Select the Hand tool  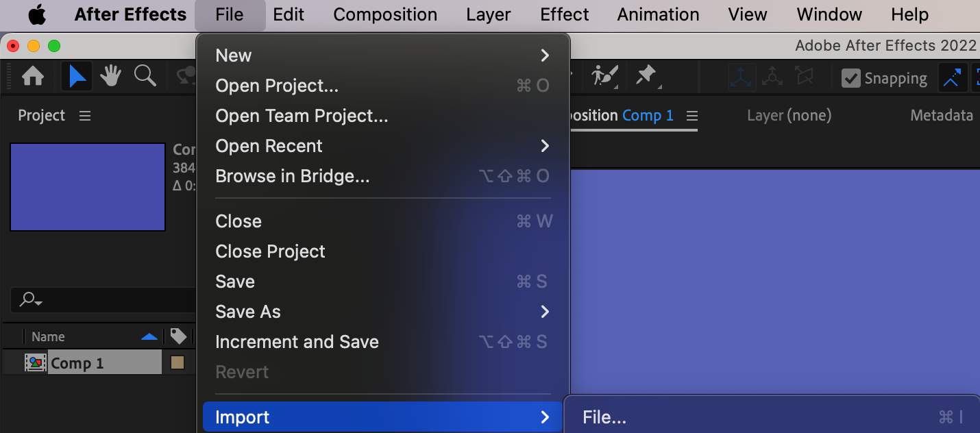point(111,77)
